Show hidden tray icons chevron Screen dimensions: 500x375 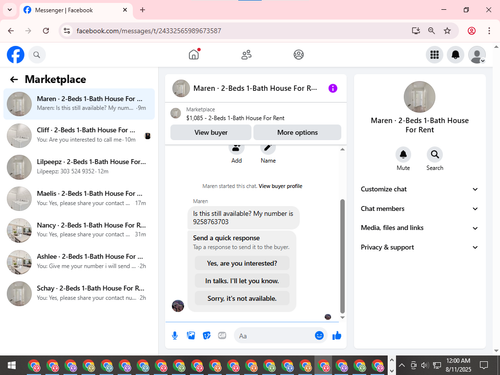point(402,366)
